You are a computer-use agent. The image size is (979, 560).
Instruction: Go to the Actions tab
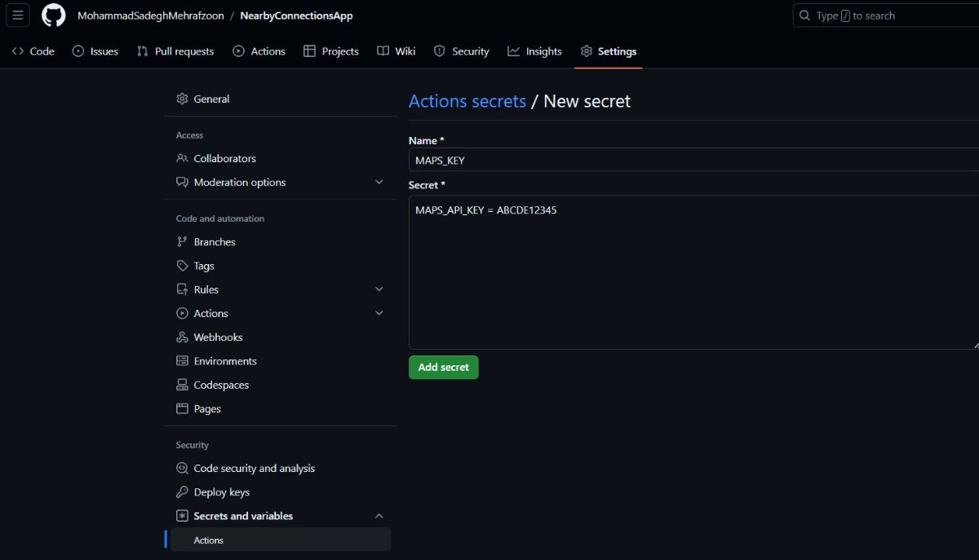tap(259, 51)
